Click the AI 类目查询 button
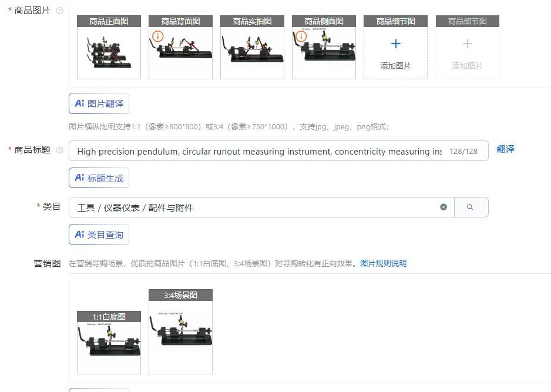The image size is (551, 392). tap(99, 234)
